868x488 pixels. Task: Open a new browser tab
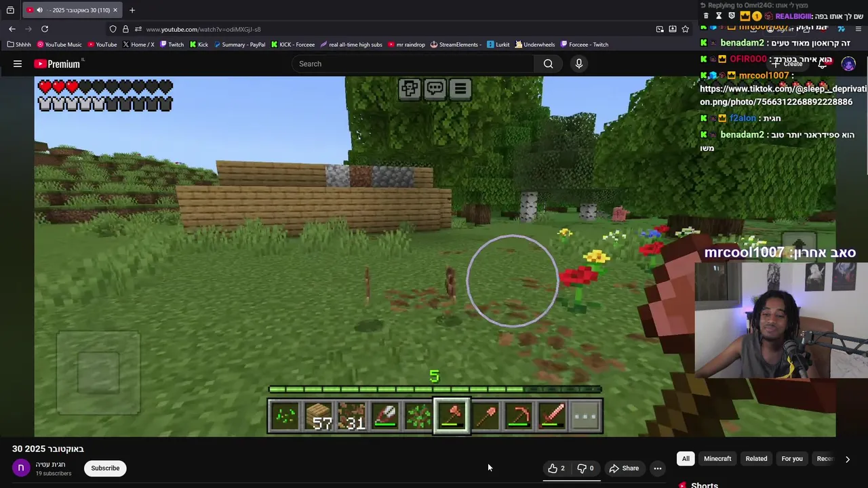click(132, 10)
